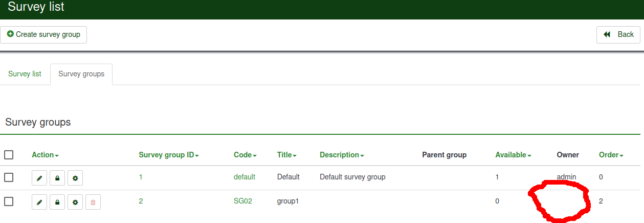Sort the table by the Order column
Screen dimensions: 644x223
coord(611,155)
